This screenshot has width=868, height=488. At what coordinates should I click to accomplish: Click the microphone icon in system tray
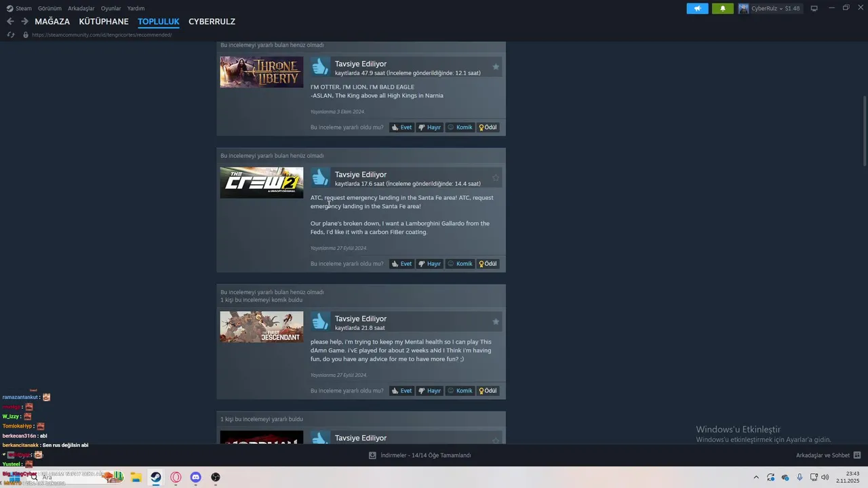(800, 477)
